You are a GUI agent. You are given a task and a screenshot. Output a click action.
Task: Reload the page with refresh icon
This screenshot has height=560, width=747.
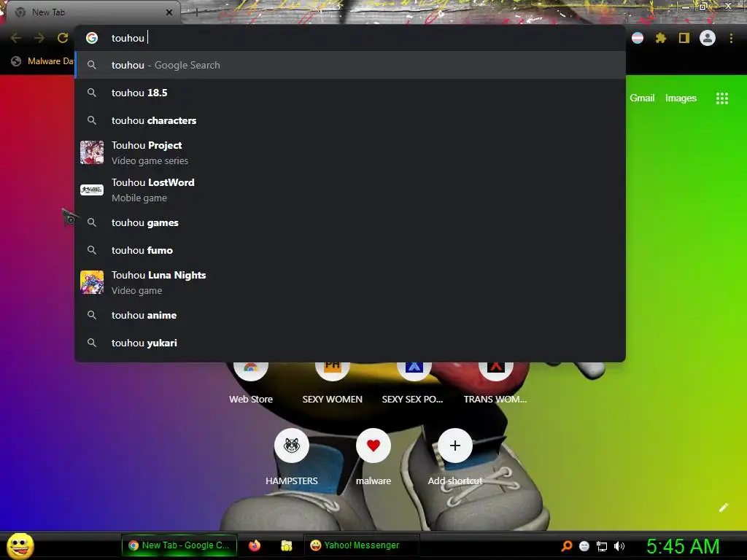(x=63, y=38)
